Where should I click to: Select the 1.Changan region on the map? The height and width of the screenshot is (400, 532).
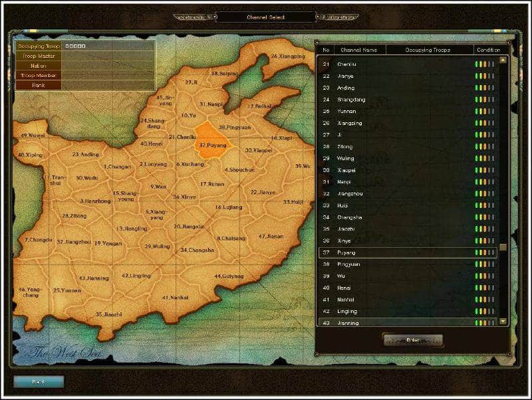[x=118, y=167]
